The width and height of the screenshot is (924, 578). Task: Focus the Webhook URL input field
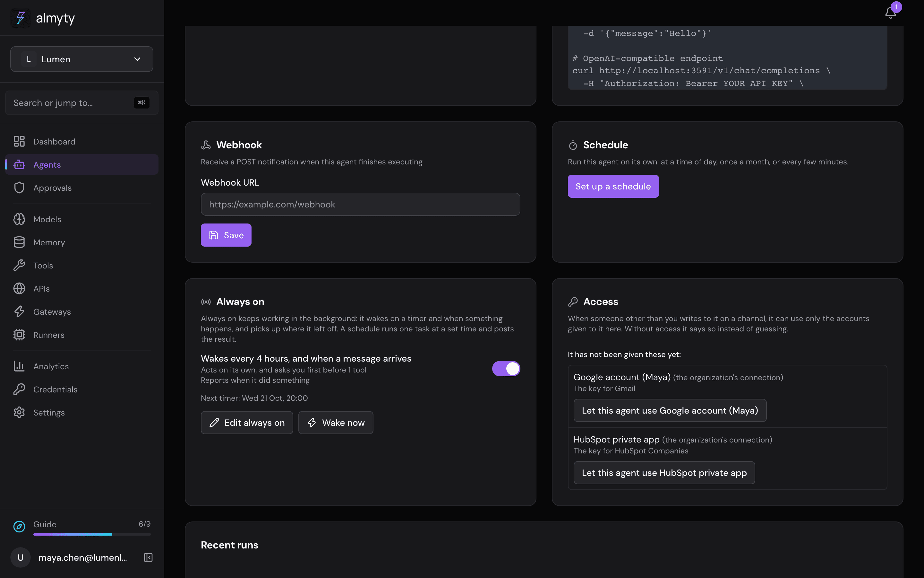(x=360, y=204)
